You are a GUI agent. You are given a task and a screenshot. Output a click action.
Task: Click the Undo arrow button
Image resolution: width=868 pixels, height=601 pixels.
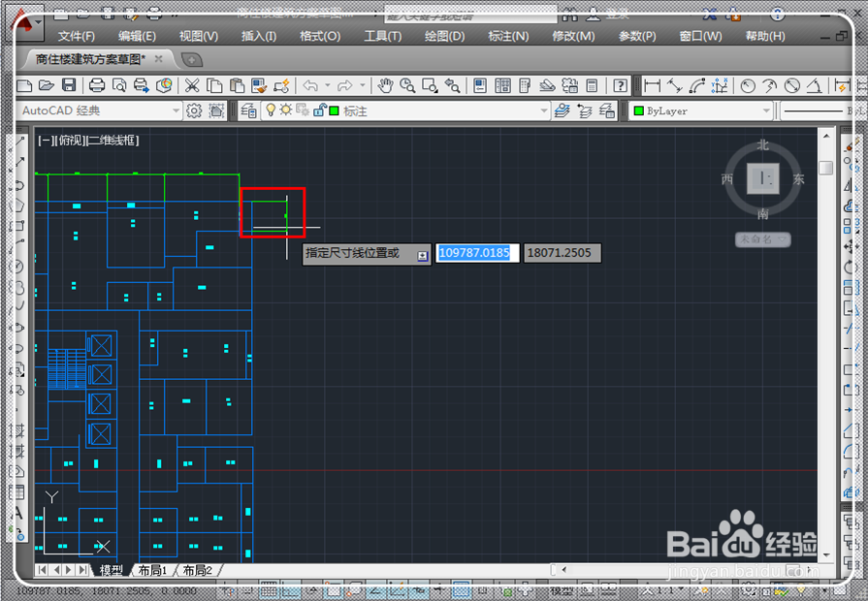[x=310, y=85]
